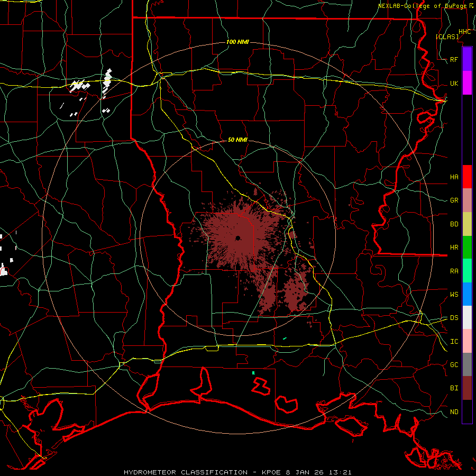Select the "ND" legend label
This screenshot has width=476, height=476.
point(454,412)
